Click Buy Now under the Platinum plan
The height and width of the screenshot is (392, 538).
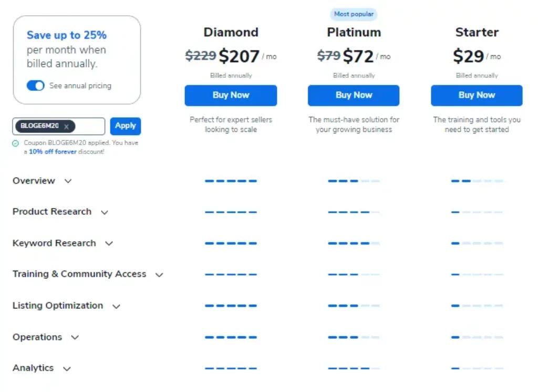pyautogui.click(x=353, y=95)
